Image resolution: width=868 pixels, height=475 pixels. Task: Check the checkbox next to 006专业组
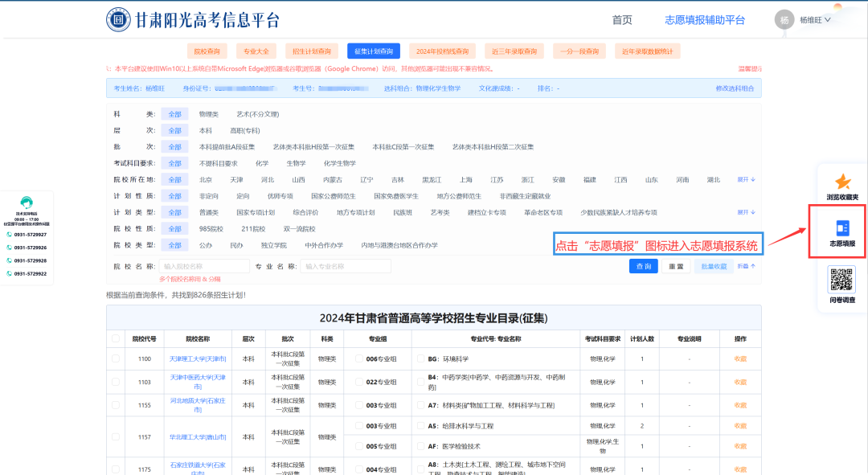pos(358,358)
